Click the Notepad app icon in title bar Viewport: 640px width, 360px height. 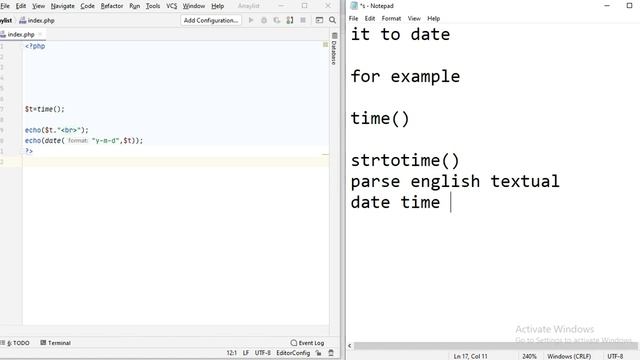(354, 6)
